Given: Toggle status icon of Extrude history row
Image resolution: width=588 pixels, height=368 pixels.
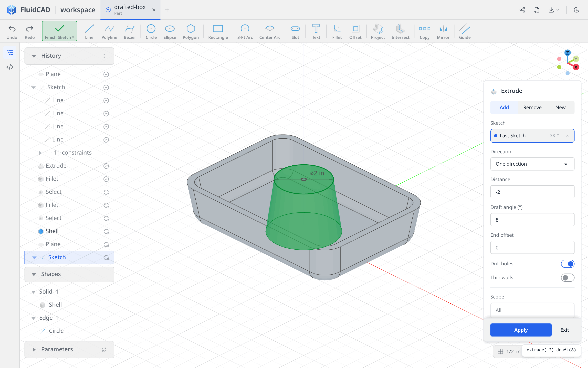Looking at the screenshot, I should coord(106,166).
